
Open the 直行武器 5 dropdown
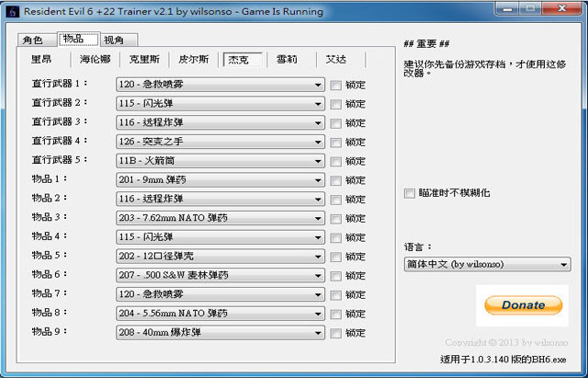[220, 161]
